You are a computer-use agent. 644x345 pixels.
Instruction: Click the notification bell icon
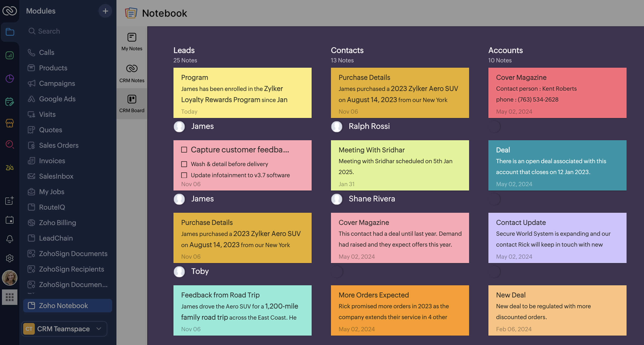pos(10,239)
